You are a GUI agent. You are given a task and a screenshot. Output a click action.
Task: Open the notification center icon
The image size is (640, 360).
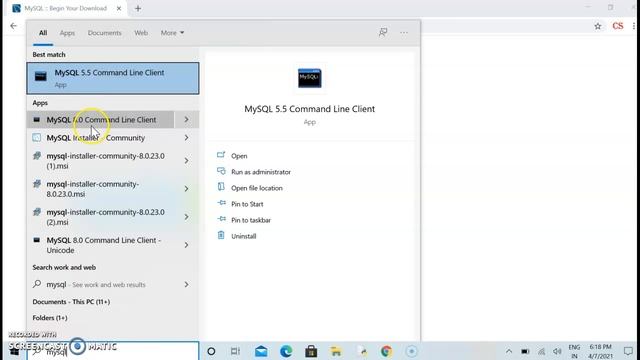point(628,351)
